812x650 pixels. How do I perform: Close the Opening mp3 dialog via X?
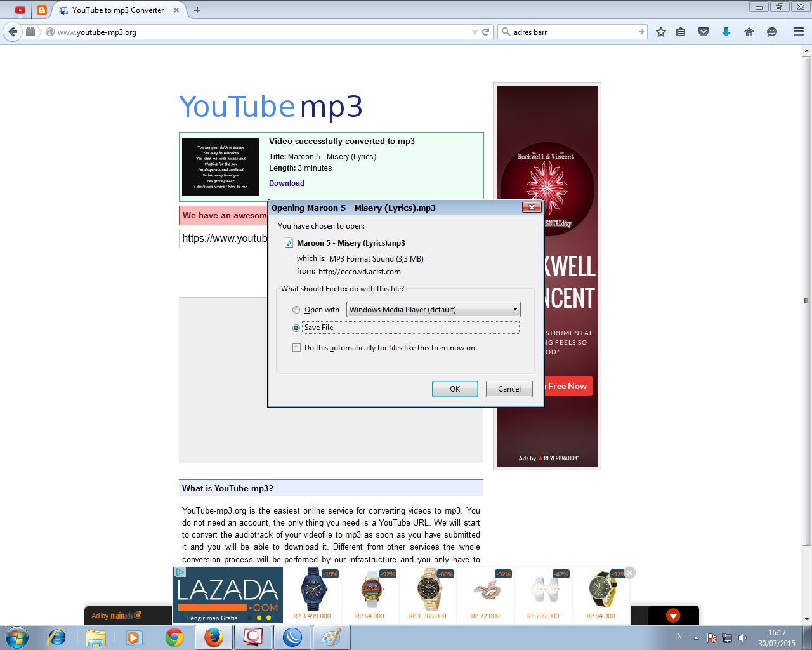pyautogui.click(x=532, y=207)
